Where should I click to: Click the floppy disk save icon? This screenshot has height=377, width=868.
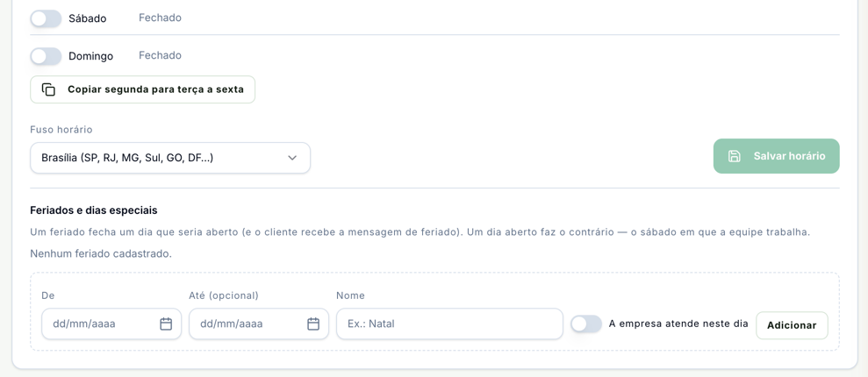click(x=734, y=156)
